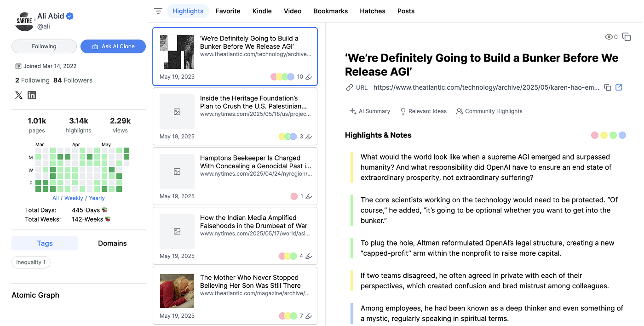Viewport: 644px width, 326px height.
Task: Click the Atomic Graph heading
Action: tap(35, 295)
